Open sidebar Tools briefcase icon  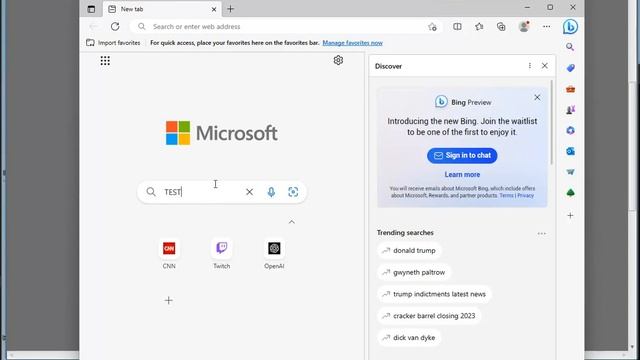click(570, 89)
